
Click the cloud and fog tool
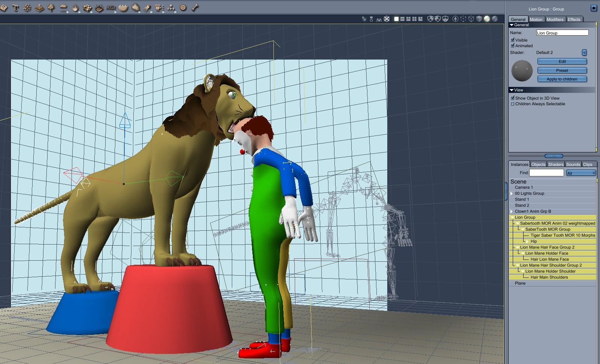click(x=64, y=7)
